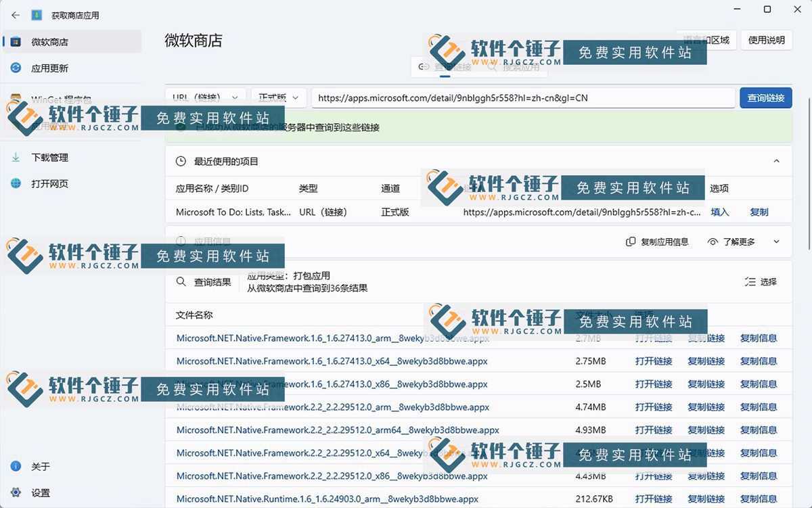Select 打开网页 in the sidebar

click(72, 184)
